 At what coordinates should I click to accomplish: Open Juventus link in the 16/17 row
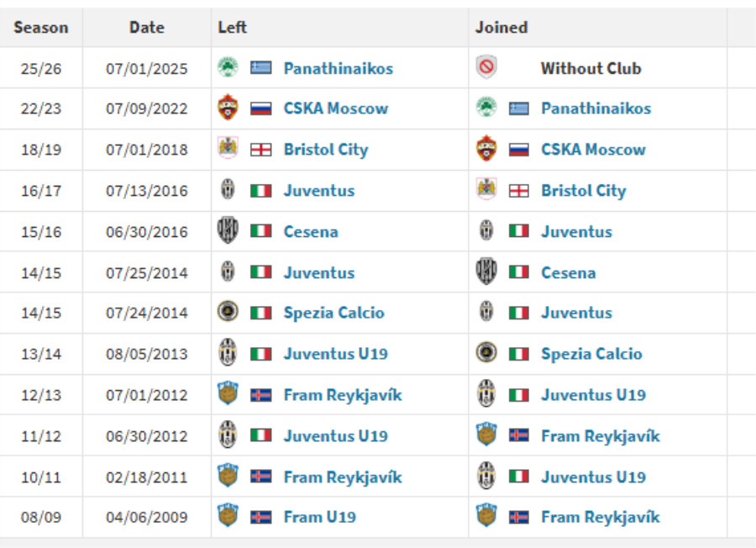[x=319, y=191]
